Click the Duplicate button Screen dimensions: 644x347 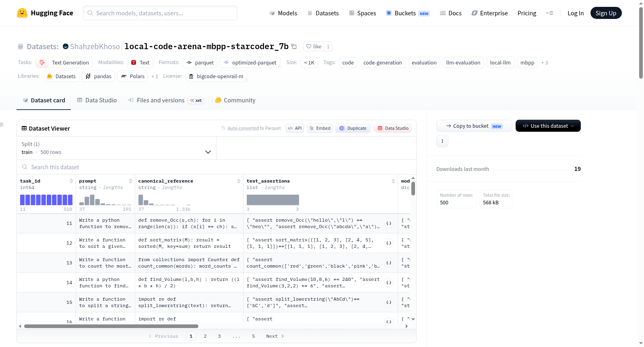(x=353, y=128)
